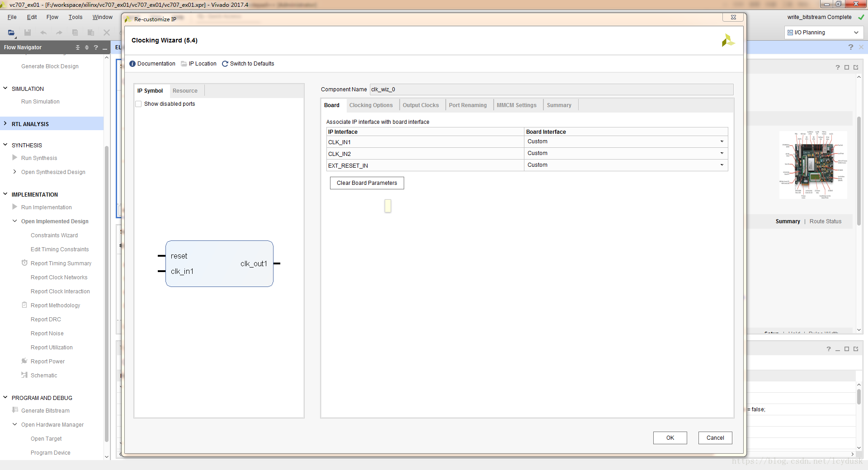
Task: Click the Flow Navigator vertical scrollbar
Action: coord(107,294)
